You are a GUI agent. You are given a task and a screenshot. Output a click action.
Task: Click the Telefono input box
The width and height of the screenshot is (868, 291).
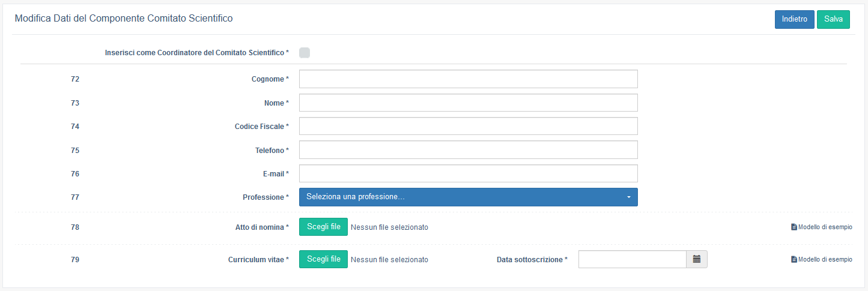(x=468, y=150)
